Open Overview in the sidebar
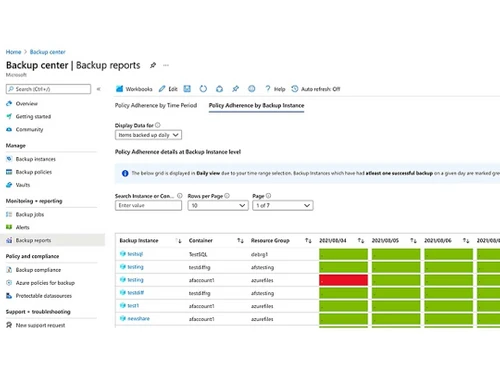Viewport: 500px width, 375px height. click(x=27, y=104)
